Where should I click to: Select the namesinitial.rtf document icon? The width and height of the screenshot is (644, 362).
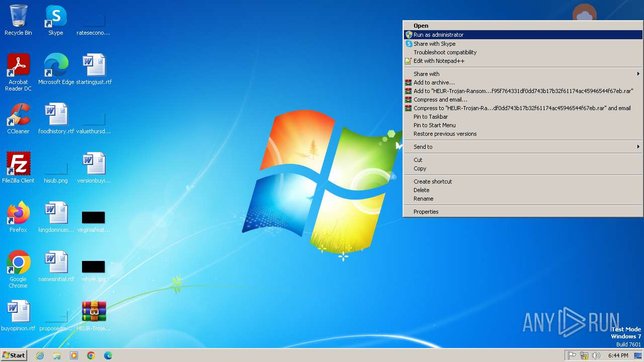(56, 266)
